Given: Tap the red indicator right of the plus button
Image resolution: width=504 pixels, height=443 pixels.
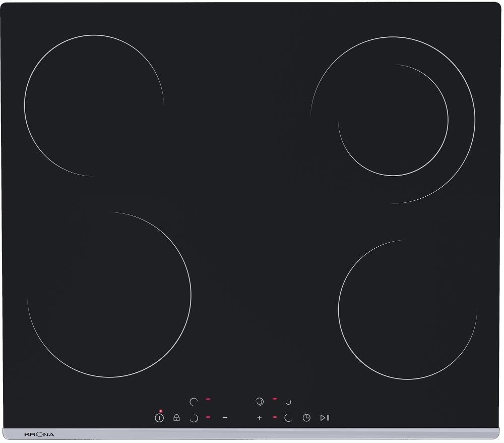Looking at the screenshot, I should (x=275, y=417).
